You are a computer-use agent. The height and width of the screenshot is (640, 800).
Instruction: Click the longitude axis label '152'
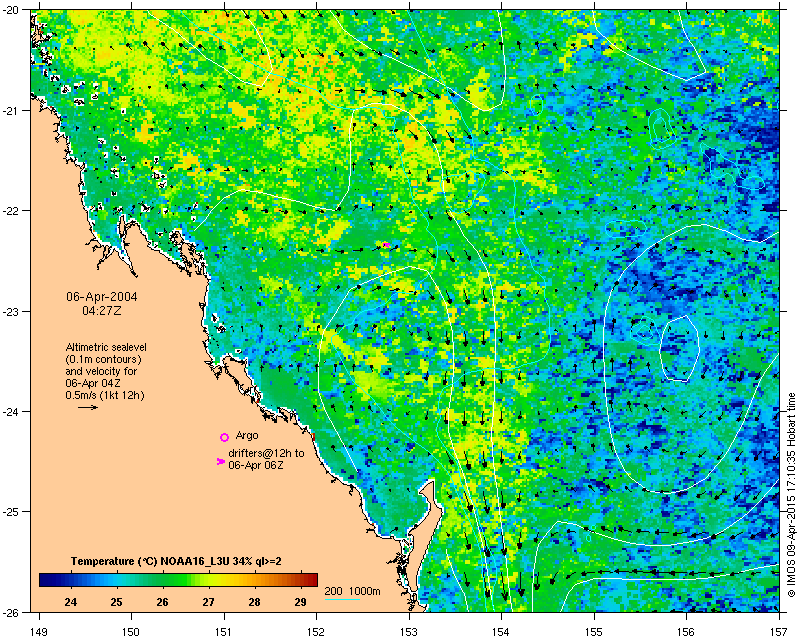[x=316, y=632]
